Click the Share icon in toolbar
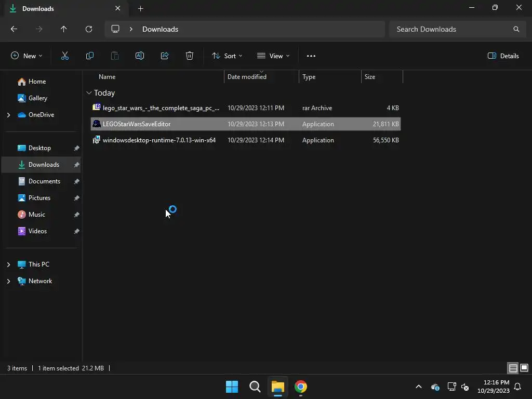Image resolution: width=532 pixels, height=399 pixels. click(x=165, y=56)
